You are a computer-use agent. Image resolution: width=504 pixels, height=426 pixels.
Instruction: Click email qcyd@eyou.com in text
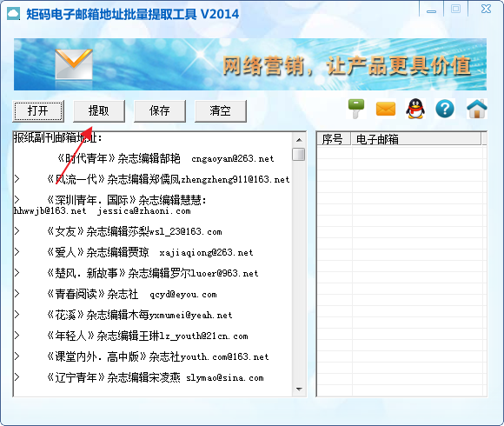182,295
